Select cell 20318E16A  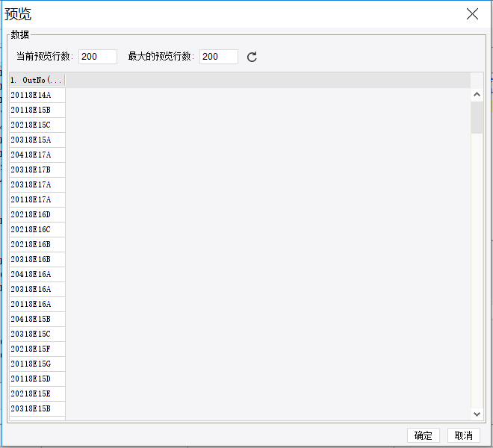[x=37, y=289]
